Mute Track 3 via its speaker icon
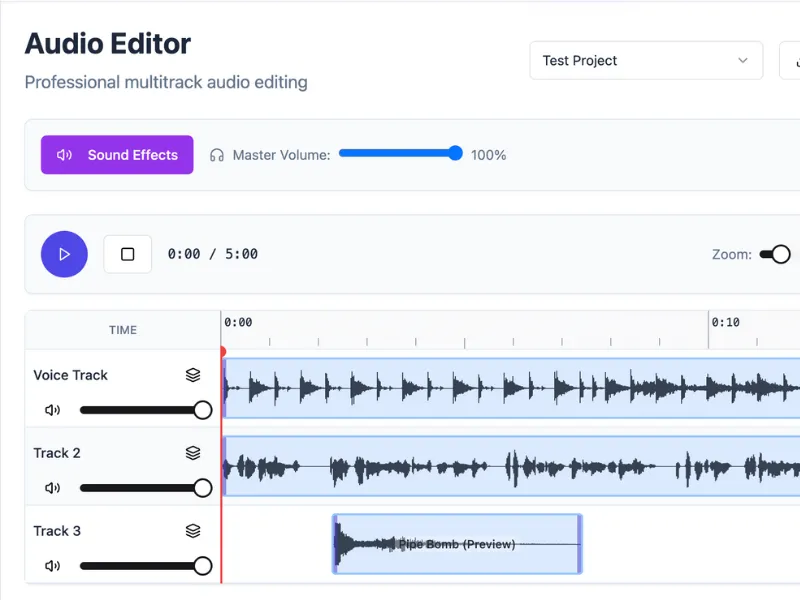Image resolution: width=800 pixels, height=600 pixels. tap(53, 566)
